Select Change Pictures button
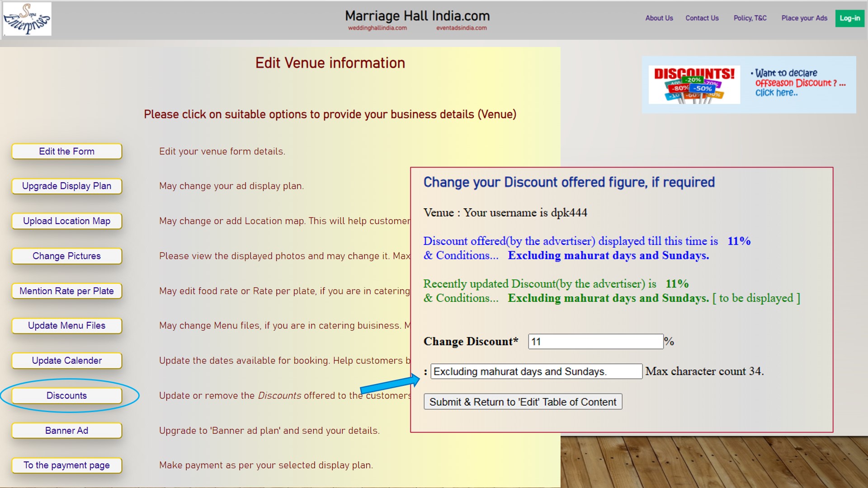The image size is (868, 488). click(x=67, y=256)
